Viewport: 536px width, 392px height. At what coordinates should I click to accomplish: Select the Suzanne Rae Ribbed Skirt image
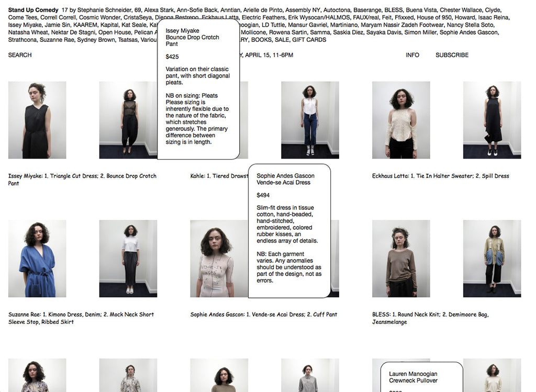128,259
